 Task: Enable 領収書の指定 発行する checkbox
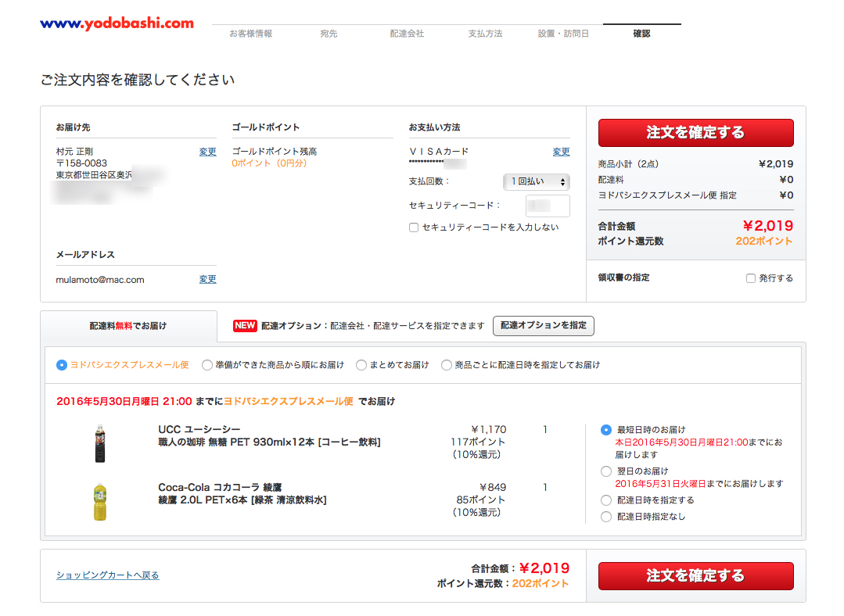pos(751,278)
